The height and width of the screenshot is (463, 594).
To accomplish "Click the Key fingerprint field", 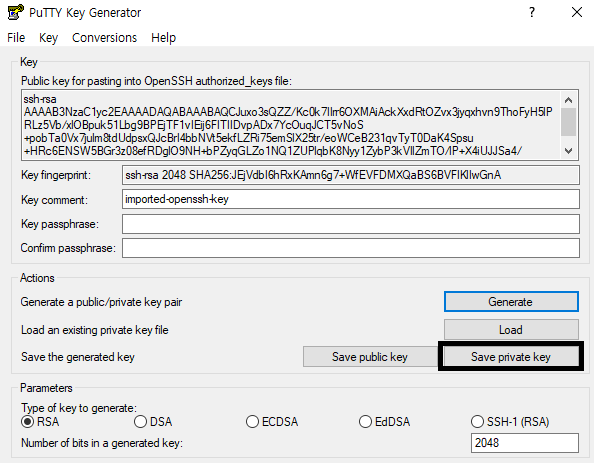I will point(351,175).
